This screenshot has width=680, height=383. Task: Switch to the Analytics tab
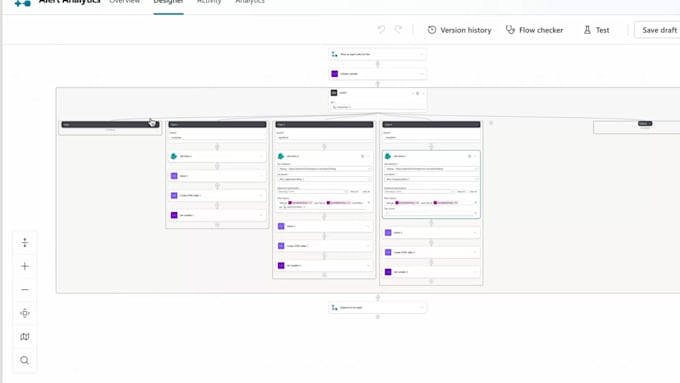(x=250, y=3)
